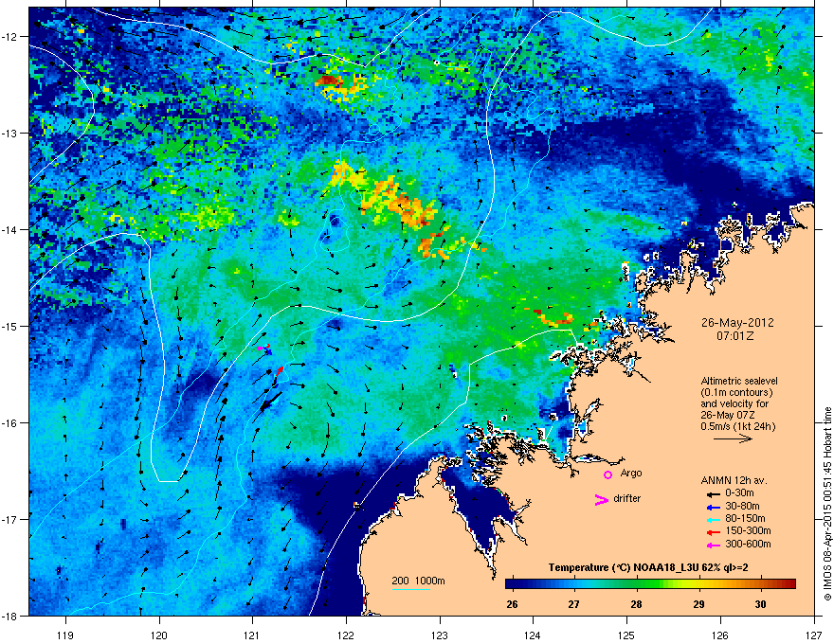Select the blue 30-80m arrow legend symbol
Screen dimensions: 834x644
pos(713,507)
